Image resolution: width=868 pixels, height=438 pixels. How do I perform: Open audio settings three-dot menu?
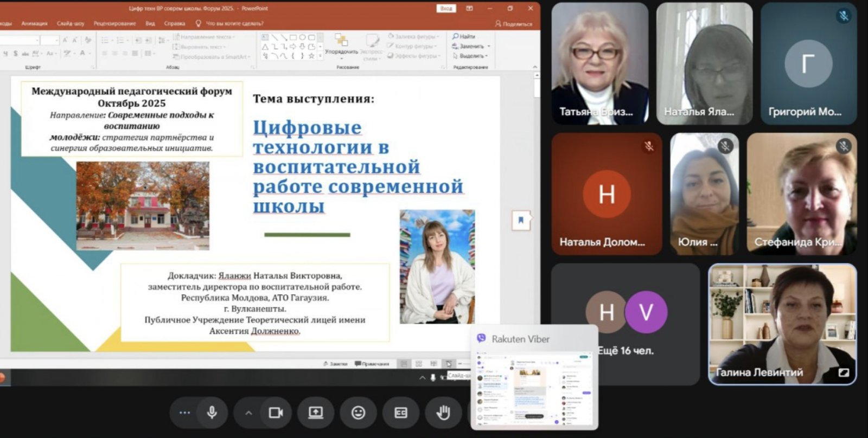184,413
